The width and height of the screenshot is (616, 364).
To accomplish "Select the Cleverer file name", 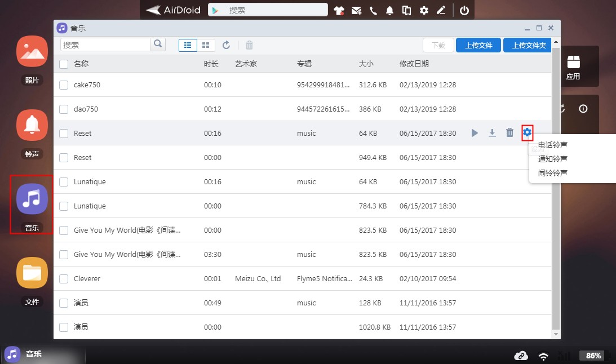I will tap(87, 279).
